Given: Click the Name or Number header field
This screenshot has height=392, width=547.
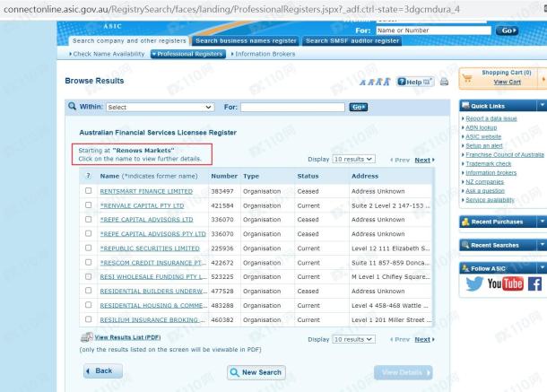Looking at the screenshot, I should [x=433, y=30].
